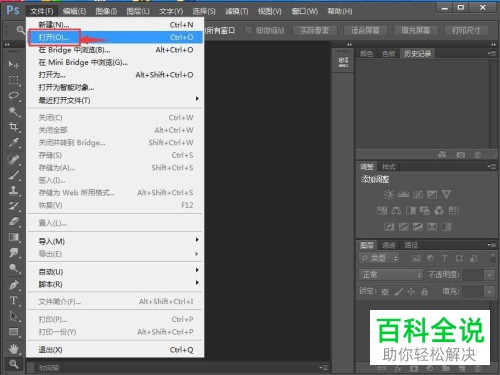Image resolution: width=500 pixels, height=375 pixels.
Task: Choose 打开为智能对象...
Action: tap(115, 87)
